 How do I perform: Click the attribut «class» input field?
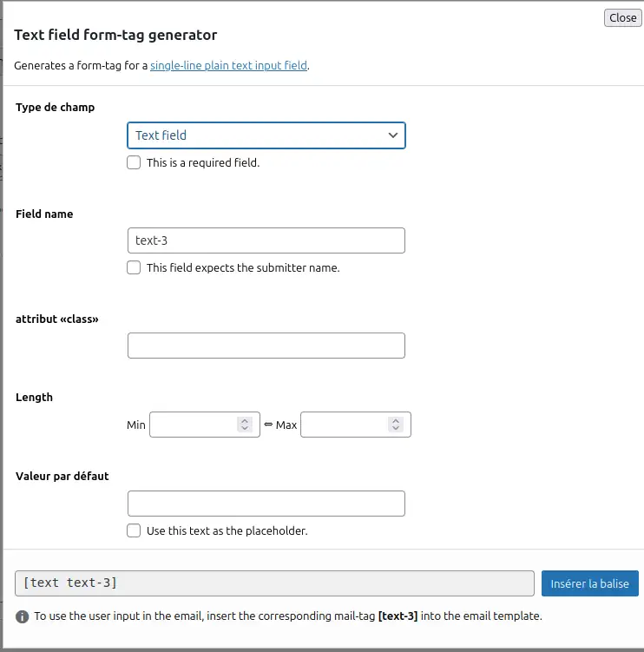point(266,346)
